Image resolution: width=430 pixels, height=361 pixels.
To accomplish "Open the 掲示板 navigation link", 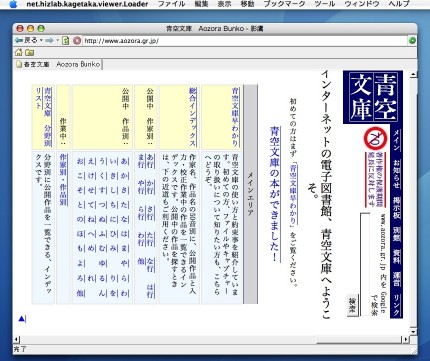I will [x=396, y=208].
